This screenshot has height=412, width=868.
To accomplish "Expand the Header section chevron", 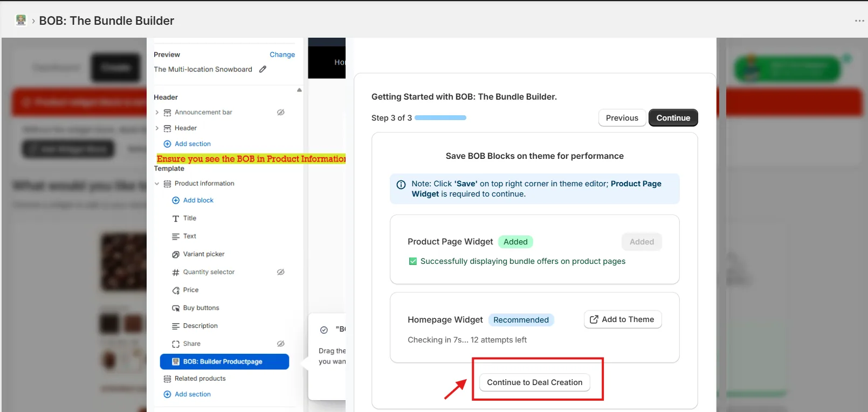I will [x=157, y=128].
